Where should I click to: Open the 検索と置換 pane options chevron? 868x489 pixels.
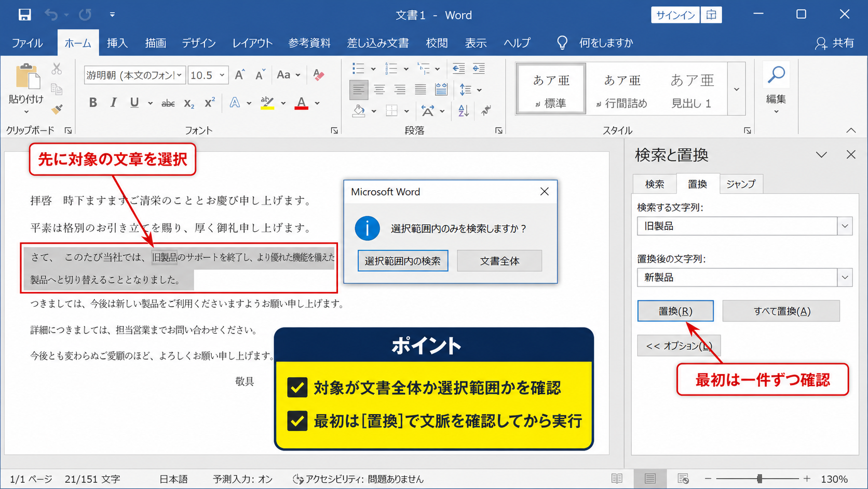821,155
